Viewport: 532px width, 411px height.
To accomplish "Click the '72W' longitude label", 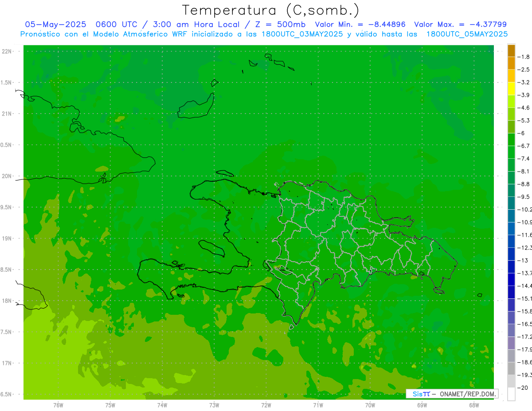I will click(266, 405).
